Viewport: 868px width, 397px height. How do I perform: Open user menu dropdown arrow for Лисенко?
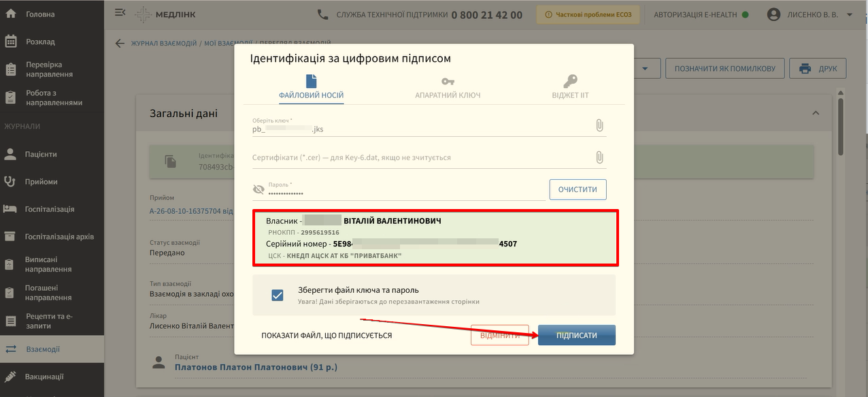[x=850, y=14]
